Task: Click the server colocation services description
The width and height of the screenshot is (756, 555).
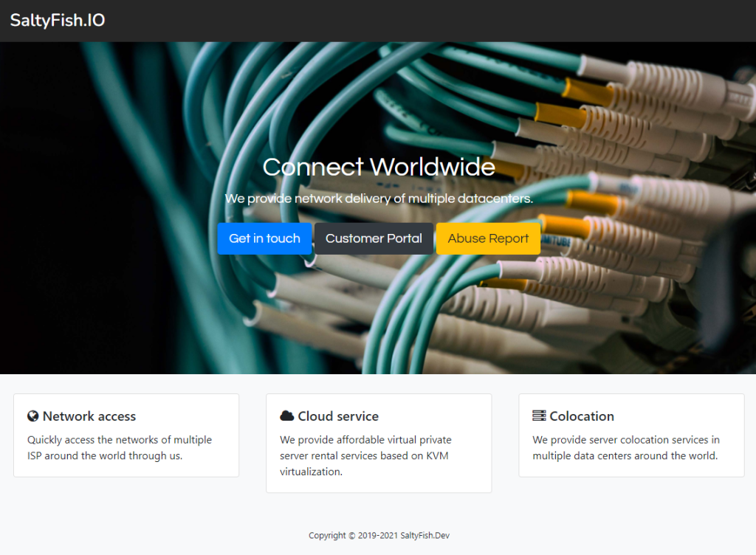Action: pos(626,447)
